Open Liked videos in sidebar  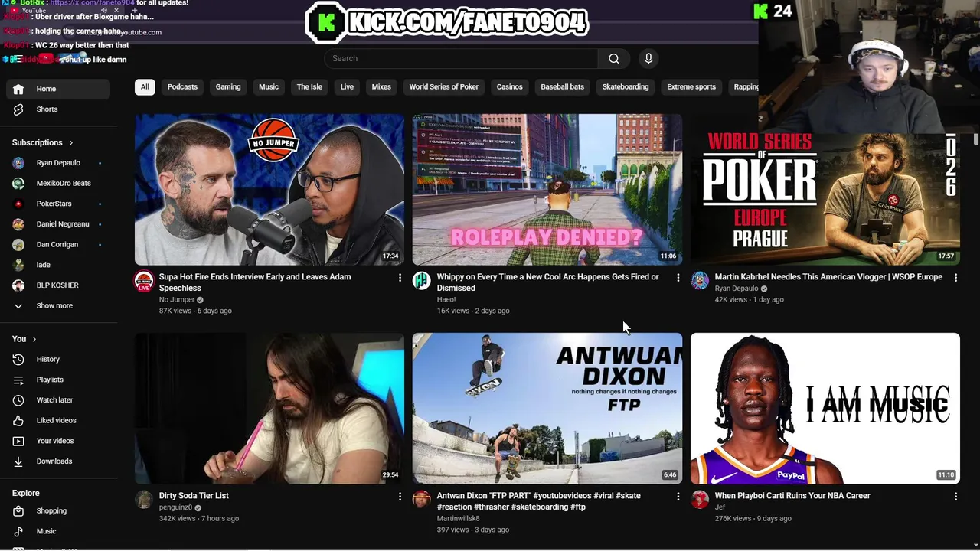pyautogui.click(x=58, y=420)
